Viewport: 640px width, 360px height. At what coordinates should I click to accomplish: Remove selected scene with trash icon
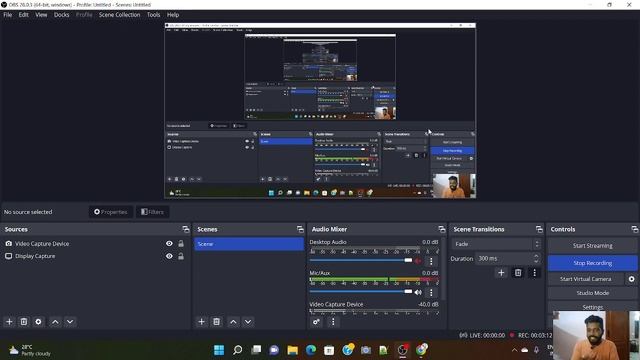coord(216,322)
